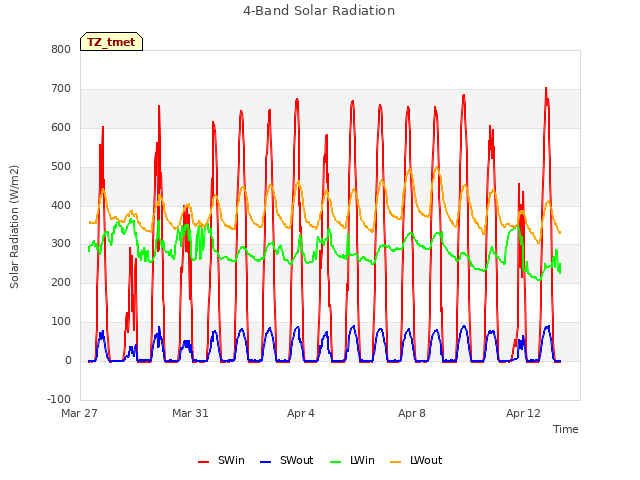Viewport: 640px width, 480px height.
Task: Click the -100 y-axis tick label
Action: 59,399
